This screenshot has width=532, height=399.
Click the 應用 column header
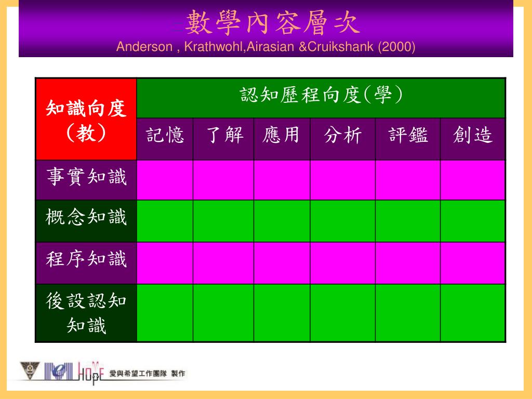coord(282,139)
